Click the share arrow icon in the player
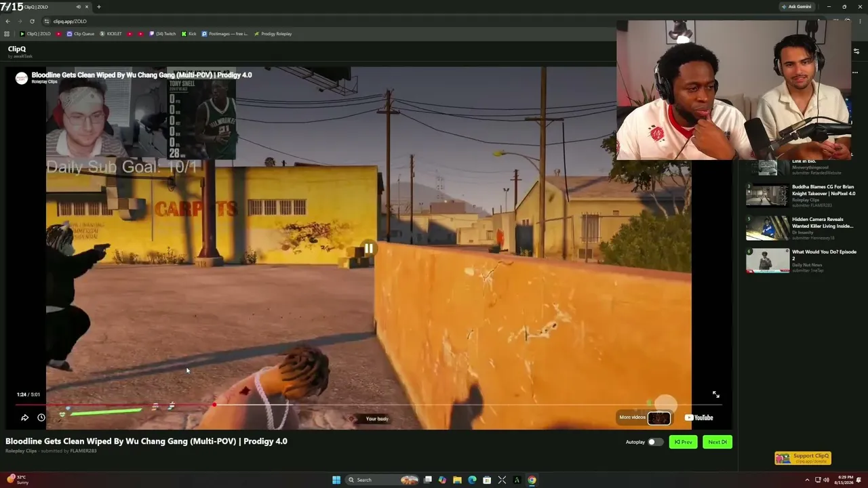This screenshot has width=868, height=488. pyautogui.click(x=24, y=418)
